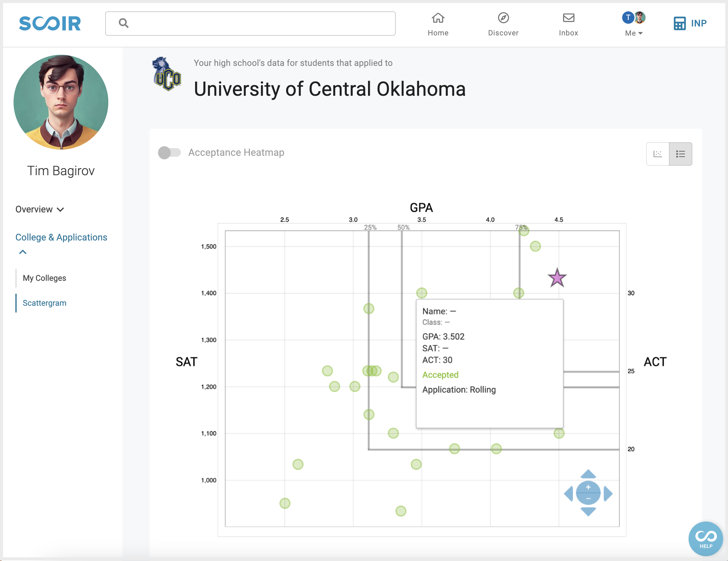Click the data point at GPA 3.5, SAT 1,400
The image size is (728, 561).
[x=422, y=293]
